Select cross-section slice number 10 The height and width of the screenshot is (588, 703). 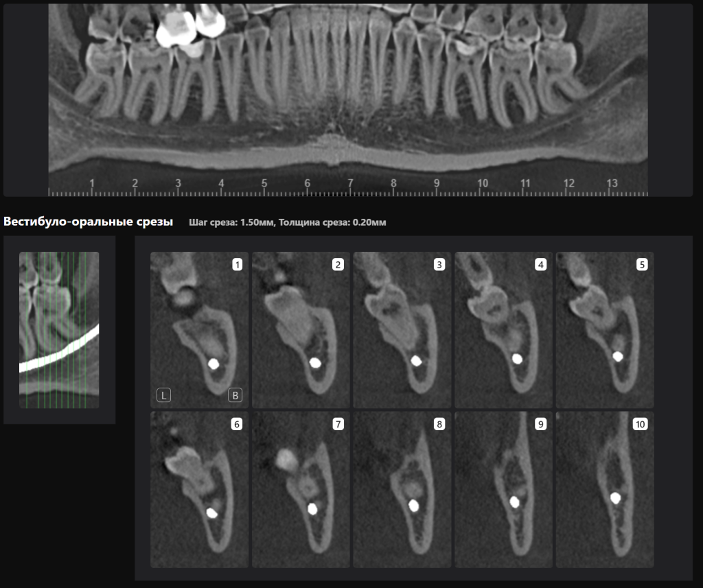click(x=605, y=489)
